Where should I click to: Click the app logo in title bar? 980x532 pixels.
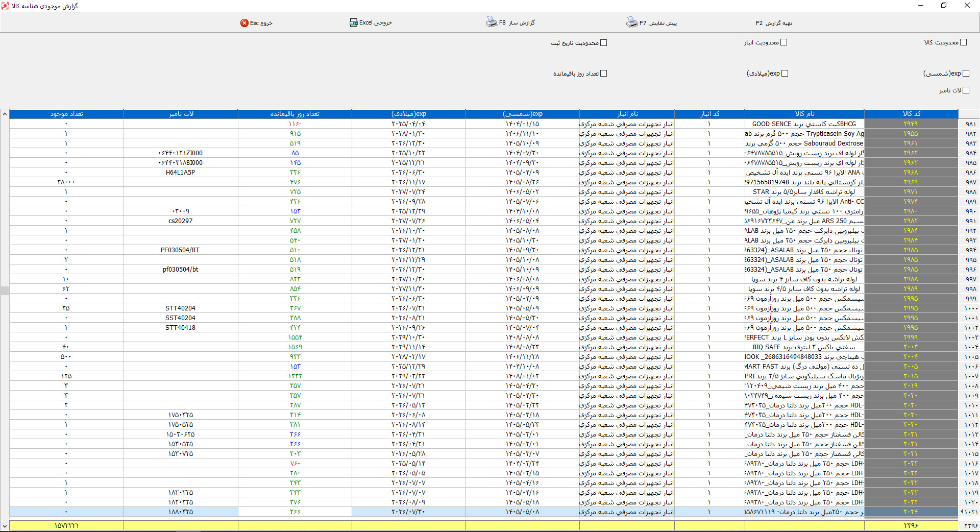click(5, 6)
